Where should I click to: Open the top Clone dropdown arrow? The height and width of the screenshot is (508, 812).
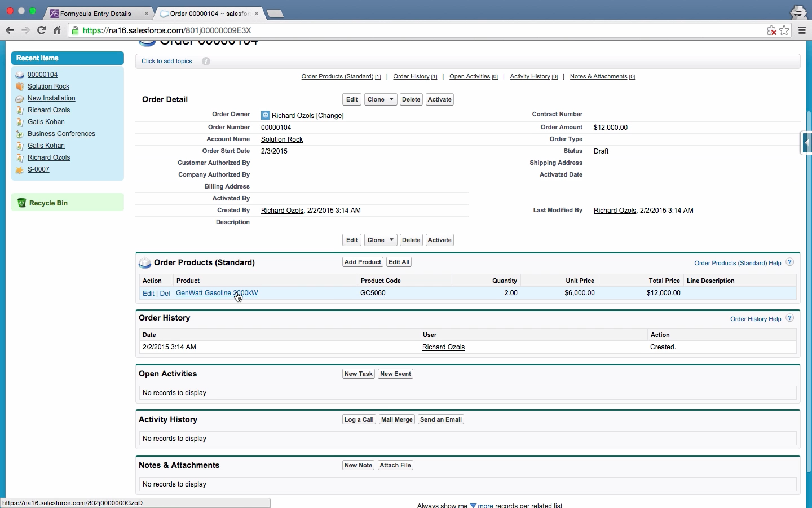coord(391,99)
